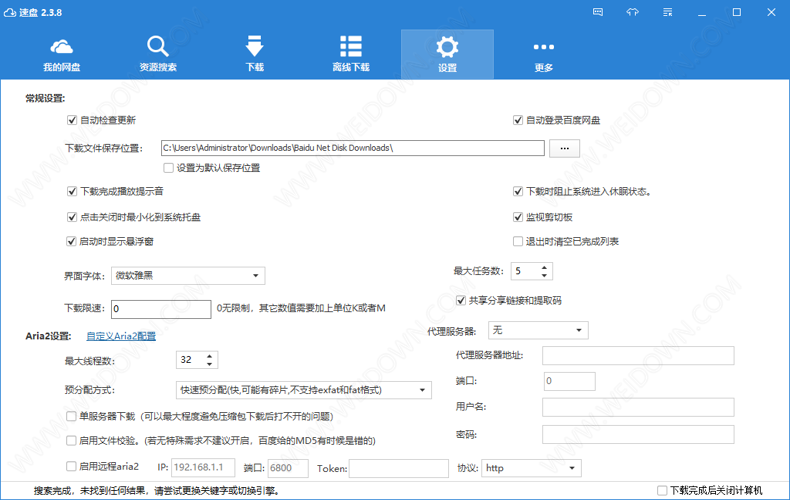
Task: Click the 最大线程数 value field
Action: [190, 360]
